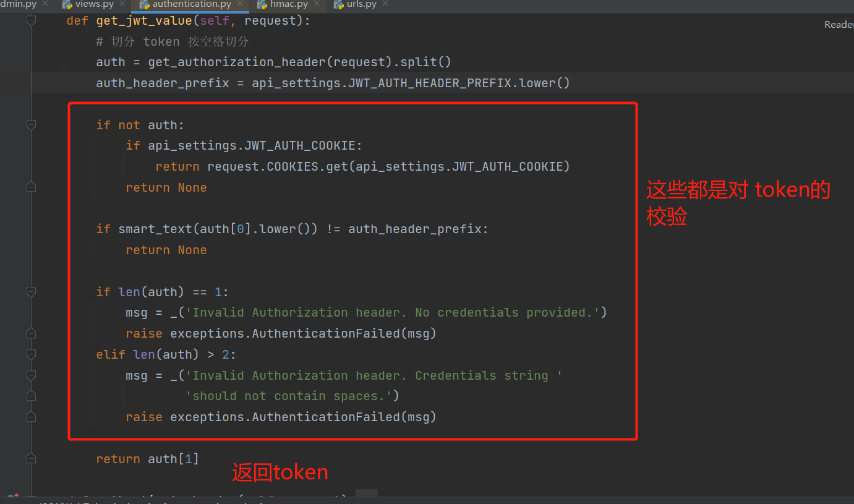
Task: Click 'get_jwt_value' in the def line
Action: point(144,21)
